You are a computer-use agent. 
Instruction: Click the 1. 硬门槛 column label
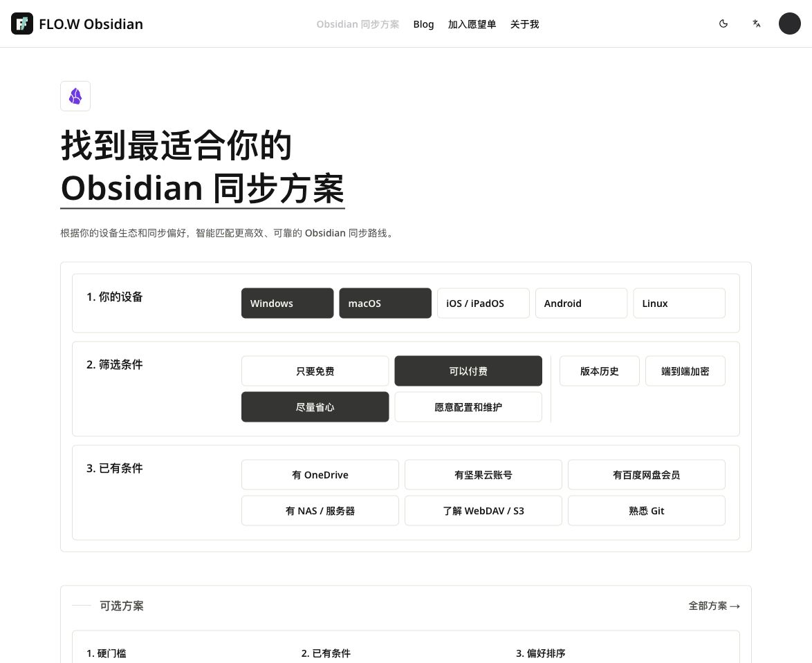[x=106, y=653]
